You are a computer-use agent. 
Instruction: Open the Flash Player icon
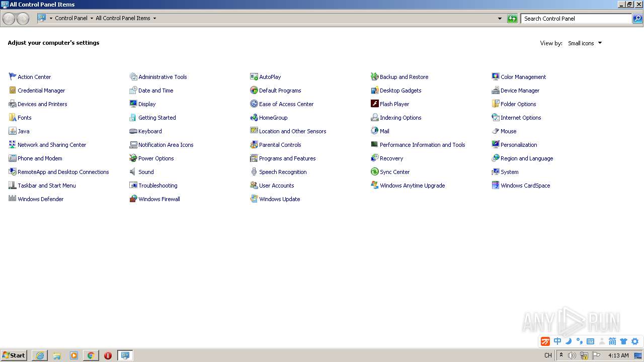tap(375, 104)
